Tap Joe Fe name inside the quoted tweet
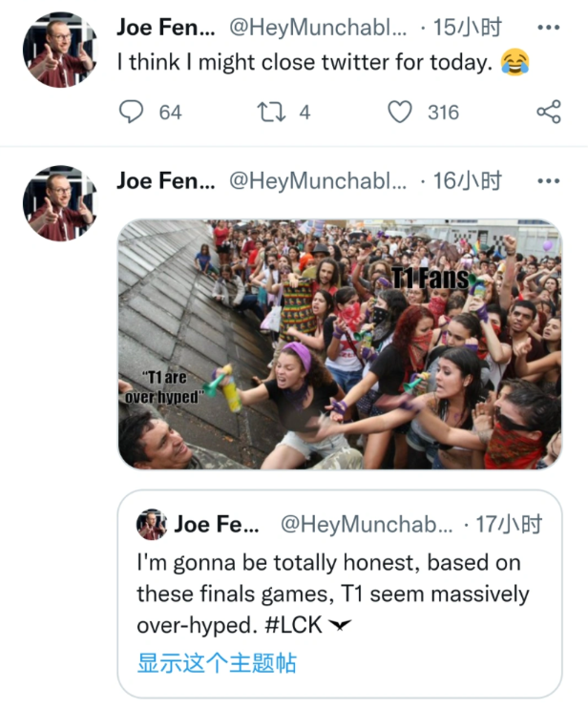 coord(216,524)
